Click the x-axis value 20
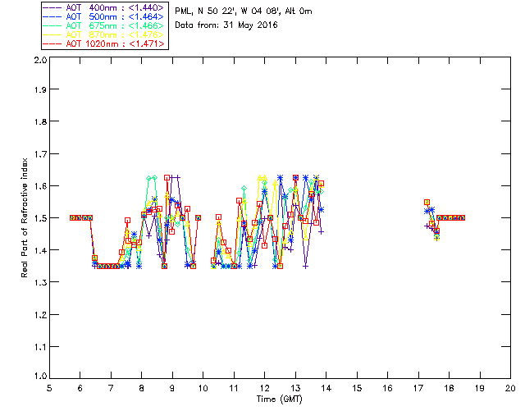Viewport: 525px width, 420px height. tap(510, 388)
